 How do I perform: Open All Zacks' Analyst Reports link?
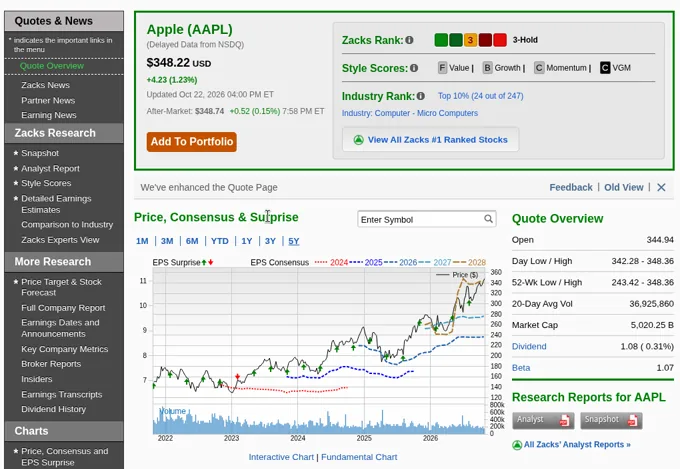click(x=577, y=445)
